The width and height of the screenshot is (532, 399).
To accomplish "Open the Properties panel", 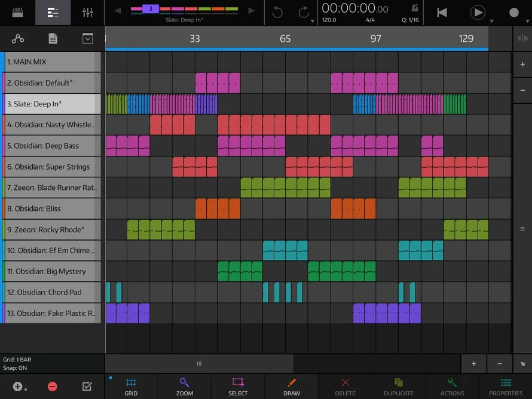I will [506, 386].
